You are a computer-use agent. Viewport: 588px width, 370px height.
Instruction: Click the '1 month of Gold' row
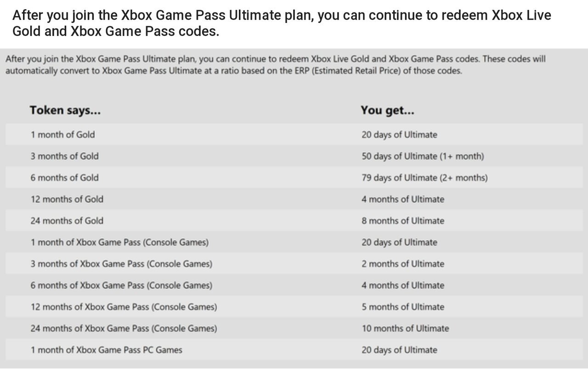pyautogui.click(x=294, y=135)
